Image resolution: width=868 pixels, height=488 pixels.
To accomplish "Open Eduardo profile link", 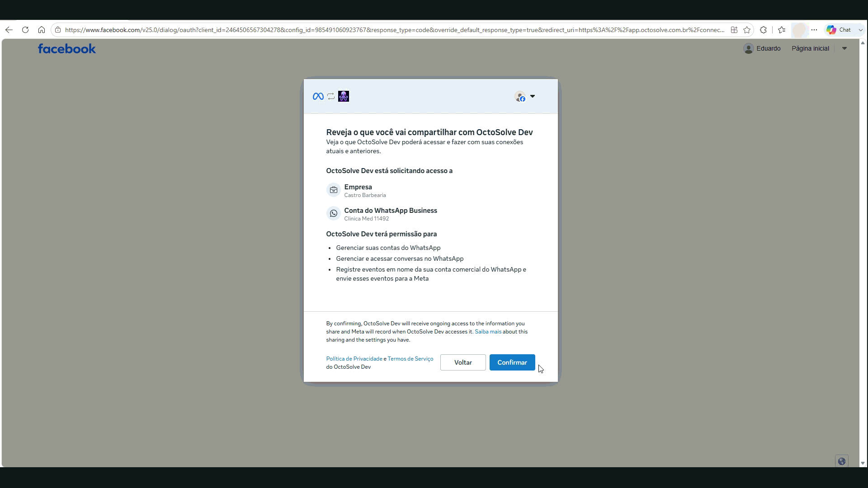I will pos(762,48).
